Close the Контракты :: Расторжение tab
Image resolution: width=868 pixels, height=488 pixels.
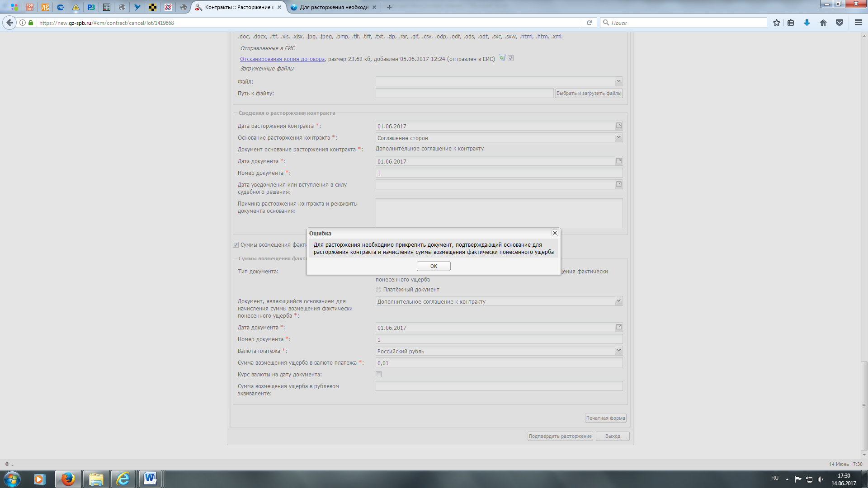coord(279,7)
